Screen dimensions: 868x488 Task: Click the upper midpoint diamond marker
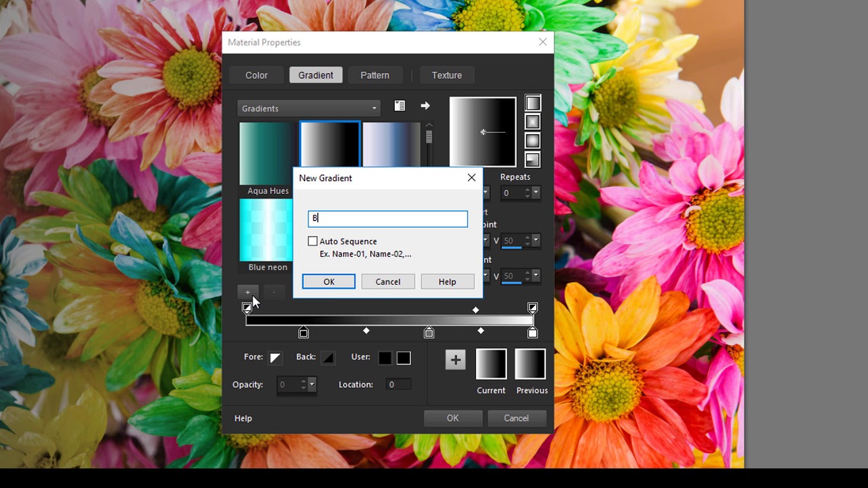[475, 310]
